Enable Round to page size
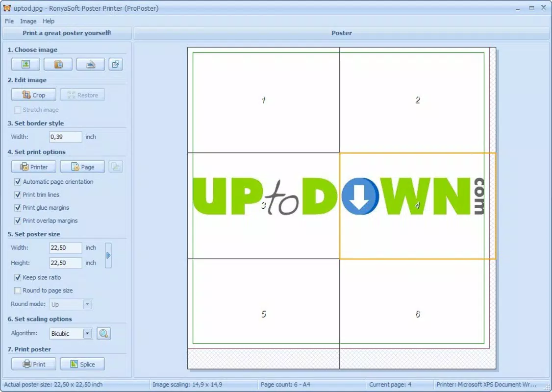Image resolution: width=552 pixels, height=392 pixels. pos(18,290)
